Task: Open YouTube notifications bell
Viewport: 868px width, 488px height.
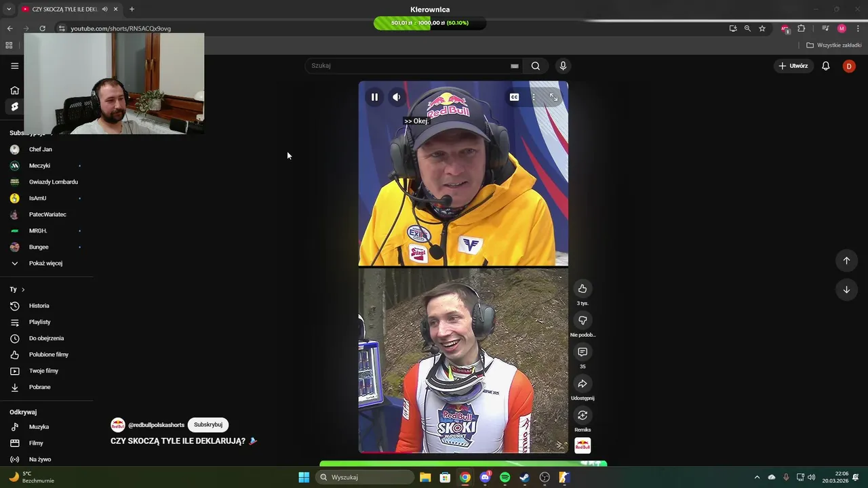Action: pyautogui.click(x=826, y=66)
